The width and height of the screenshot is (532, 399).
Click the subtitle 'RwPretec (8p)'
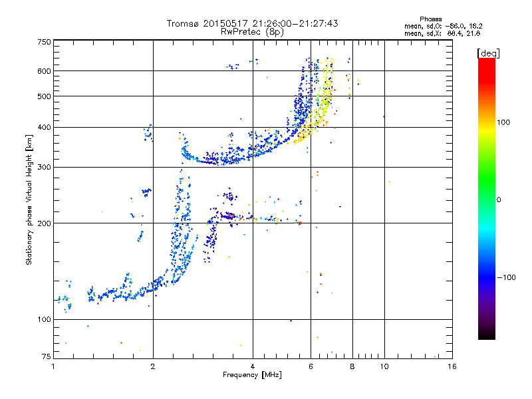click(x=252, y=32)
